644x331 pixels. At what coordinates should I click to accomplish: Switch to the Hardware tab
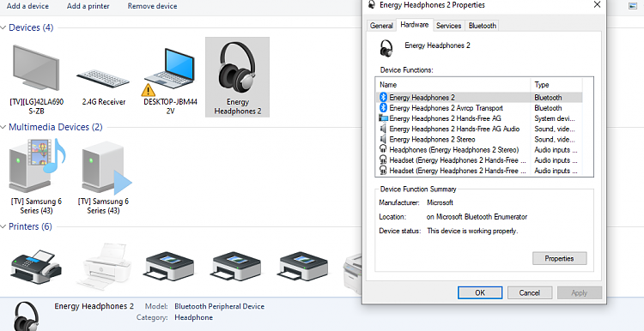pos(415,25)
